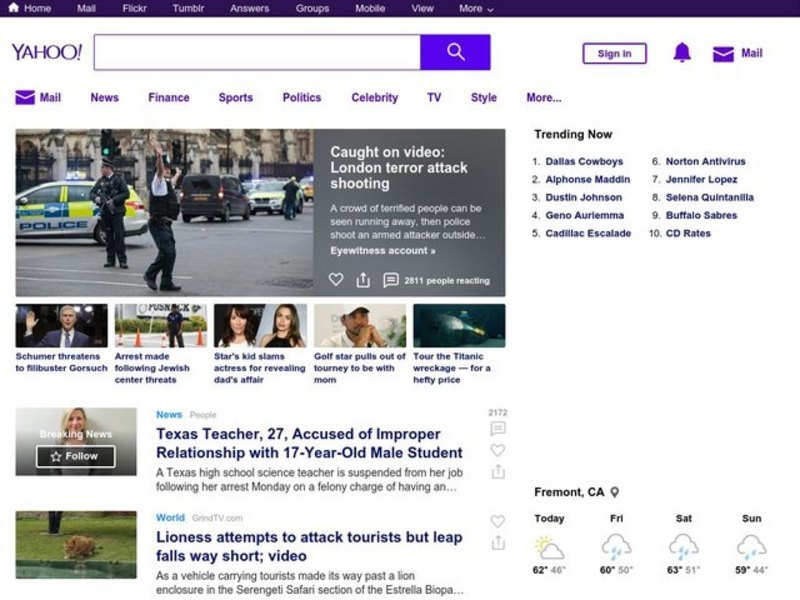800x600 pixels.
Task: Open the Eyewitness account link
Action: coord(382,250)
